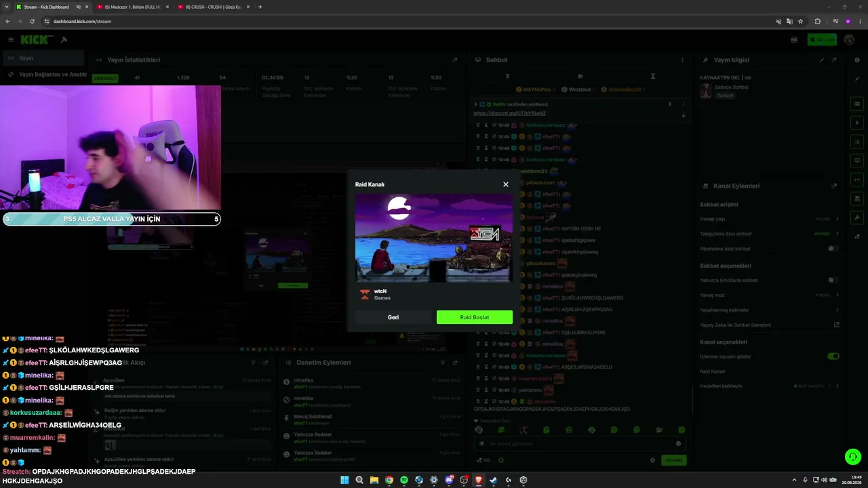Filter the Denetim Eylemleri list

pyautogui.click(x=443, y=363)
